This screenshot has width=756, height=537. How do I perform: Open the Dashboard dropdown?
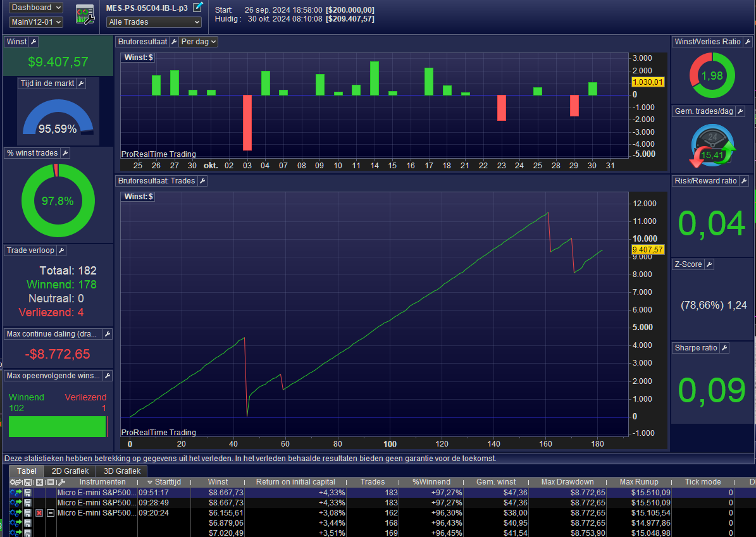(35, 8)
